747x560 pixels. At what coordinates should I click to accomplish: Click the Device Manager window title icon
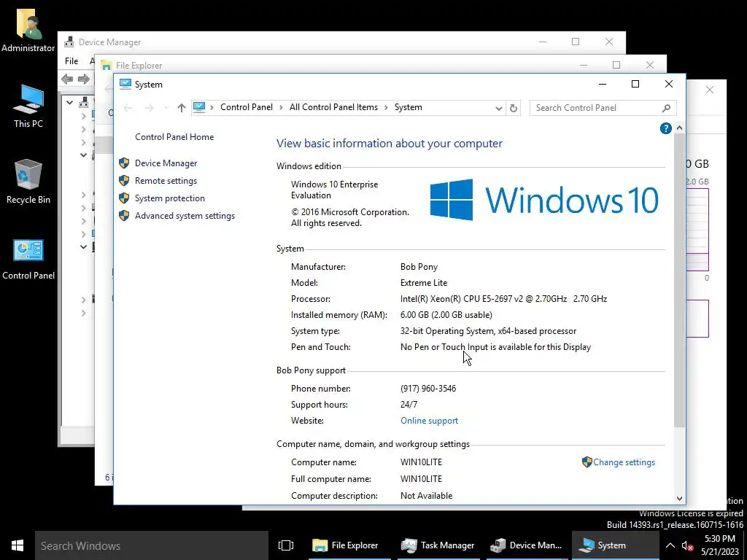pyautogui.click(x=69, y=42)
